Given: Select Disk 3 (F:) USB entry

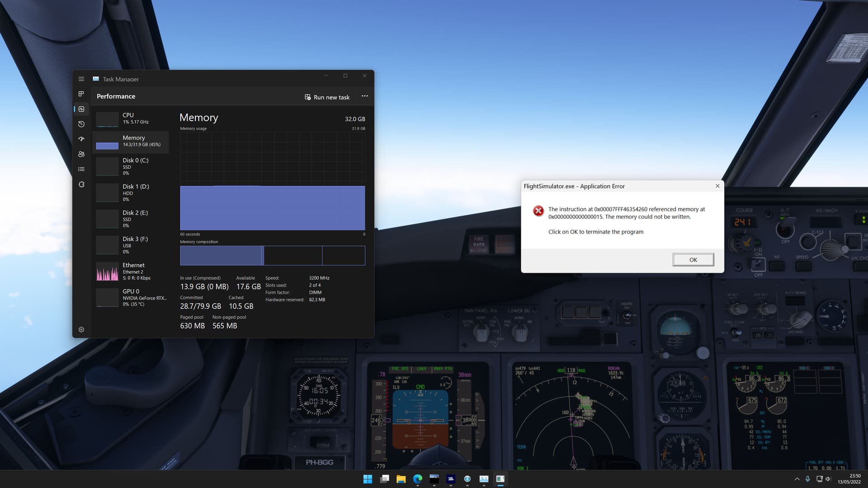Looking at the screenshot, I should [x=131, y=245].
